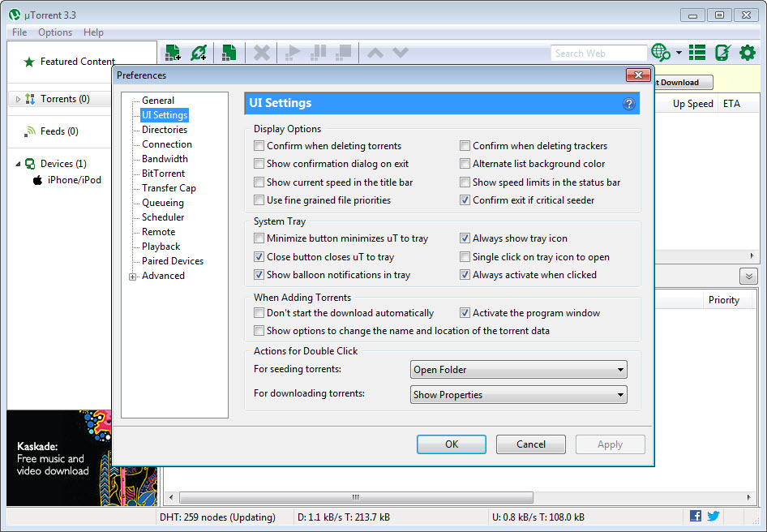Collapse the detail pane double-chevron button
Image resolution: width=767 pixels, height=532 pixels.
[x=748, y=276]
